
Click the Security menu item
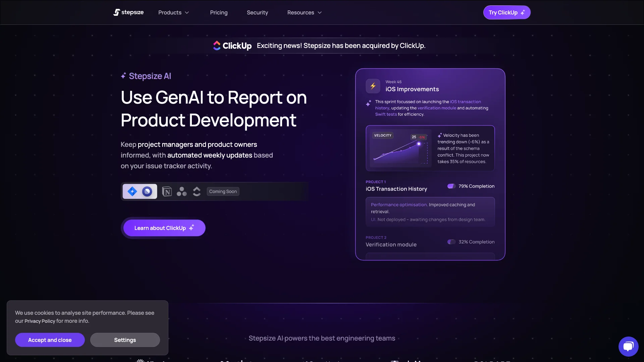tap(257, 12)
